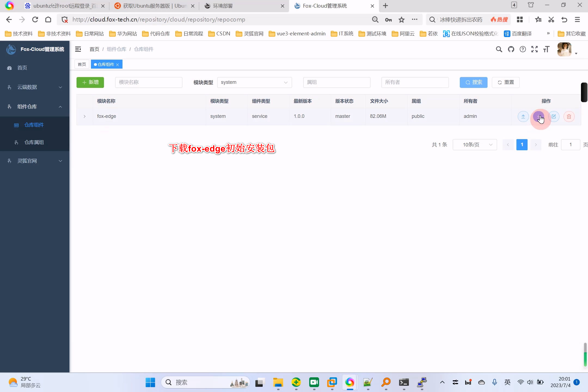The height and width of the screenshot is (392, 588).
Task: Open the CSDN bookmark folder
Action: pyautogui.click(x=219, y=33)
